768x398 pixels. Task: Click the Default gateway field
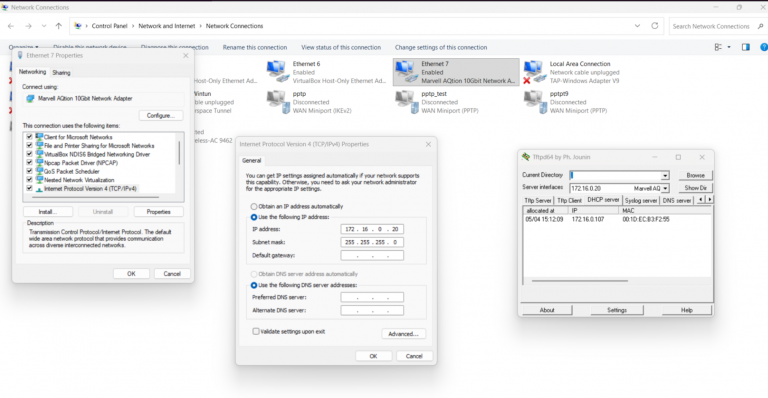372,256
